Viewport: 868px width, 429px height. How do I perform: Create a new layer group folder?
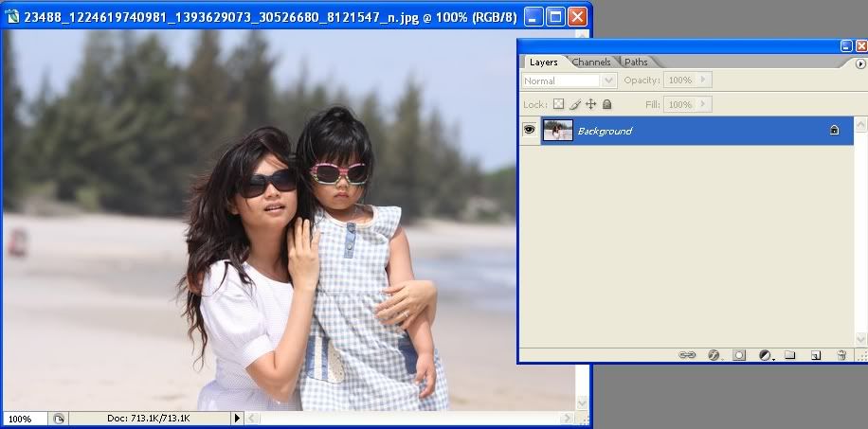pos(789,355)
